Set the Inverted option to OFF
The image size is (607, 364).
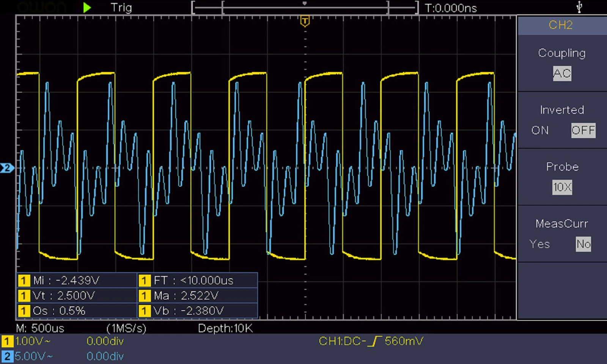tap(583, 130)
